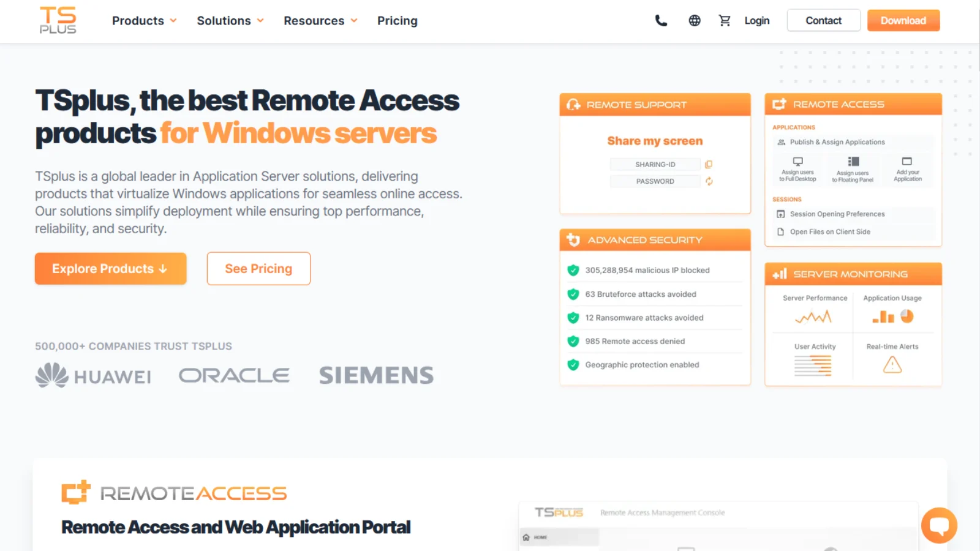Image resolution: width=980 pixels, height=551 pixels.
Task: Expand the Products dropdown menu
Action: [x=145, y=21]
